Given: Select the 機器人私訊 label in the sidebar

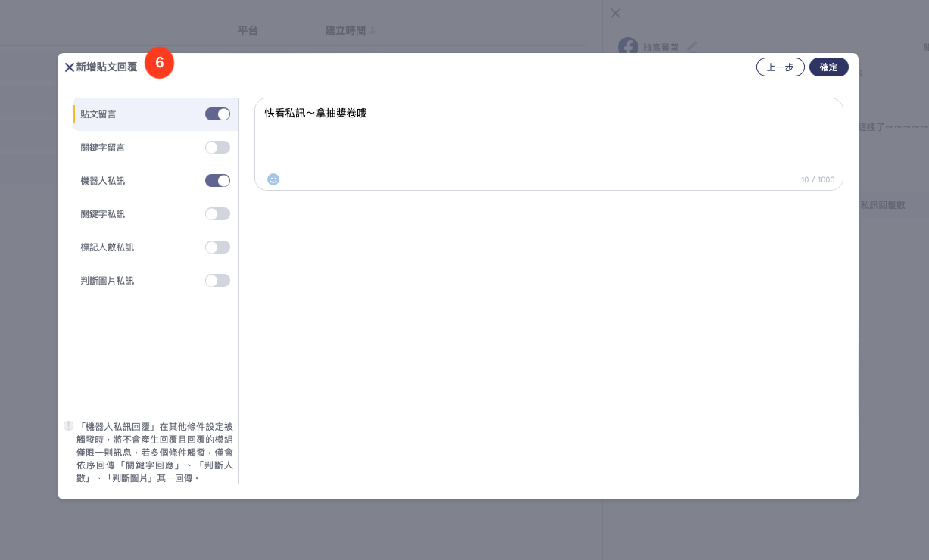Looking at the screenshot, I should click(x=103, y=181).
